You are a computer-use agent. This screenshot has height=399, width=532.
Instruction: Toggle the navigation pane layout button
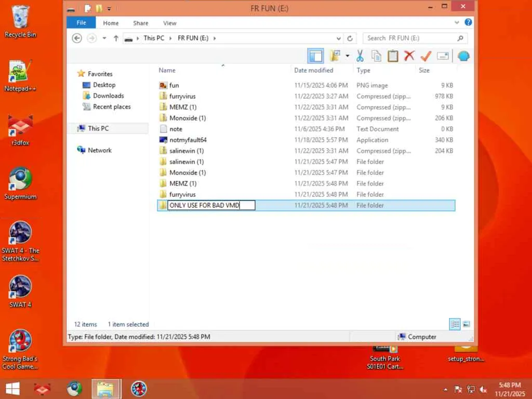point(315,56)
